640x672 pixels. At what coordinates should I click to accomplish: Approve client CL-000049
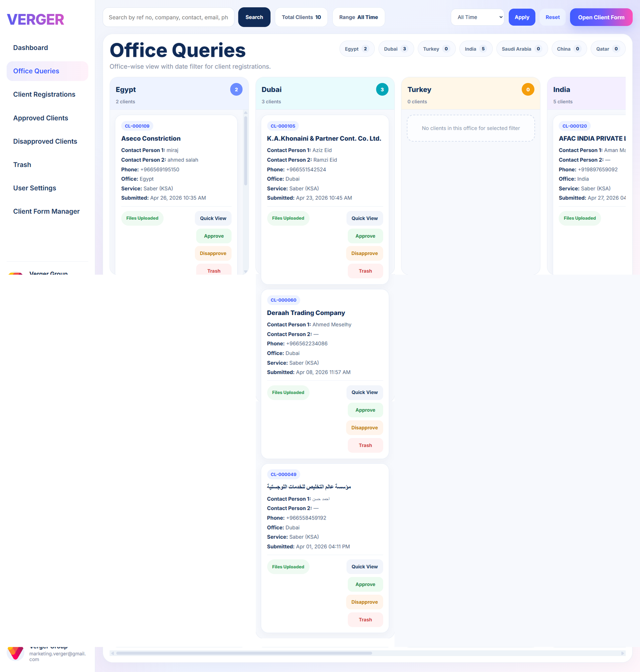pyautogui.click(x=365, y=584)
